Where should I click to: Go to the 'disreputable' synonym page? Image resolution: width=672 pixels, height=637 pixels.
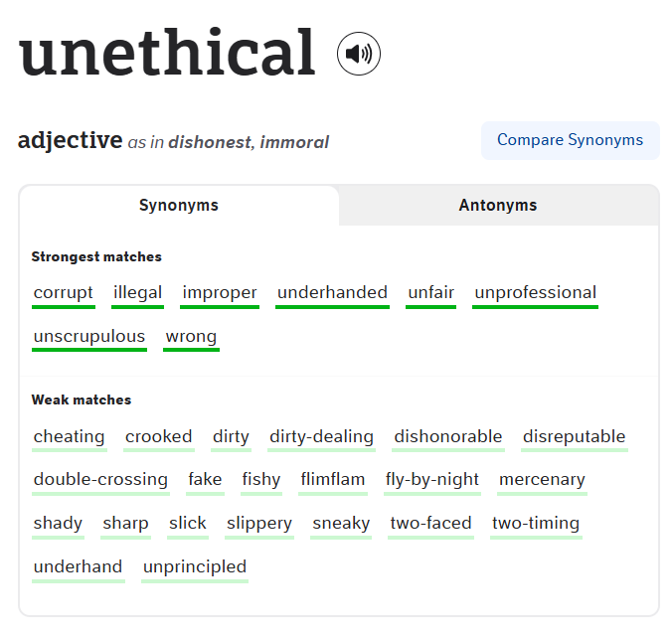(x=574, y=437)
